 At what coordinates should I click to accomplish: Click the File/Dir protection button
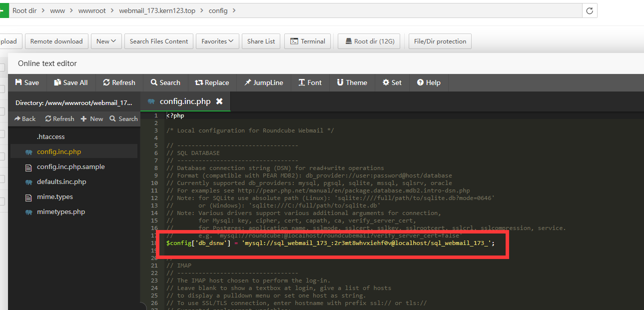440,41
